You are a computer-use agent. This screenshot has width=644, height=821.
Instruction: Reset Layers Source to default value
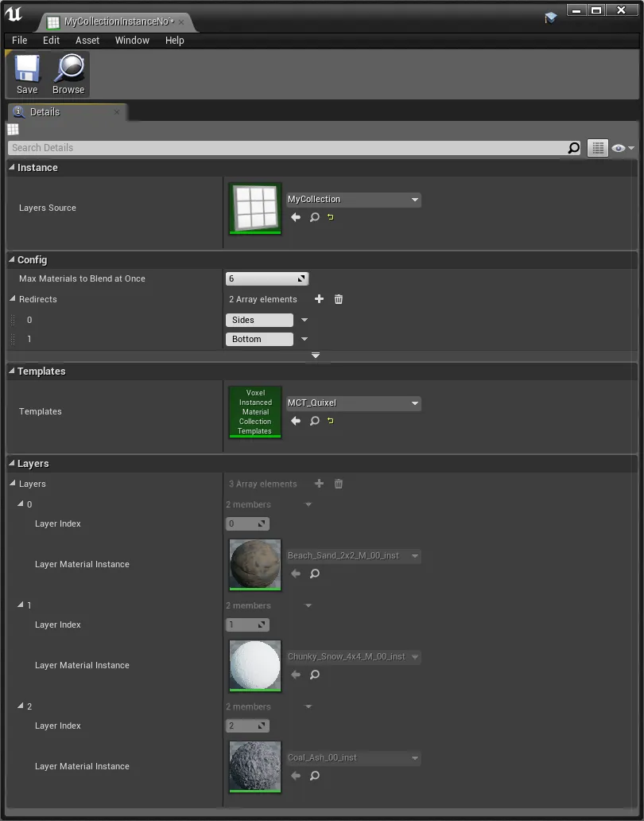[331, 217]
